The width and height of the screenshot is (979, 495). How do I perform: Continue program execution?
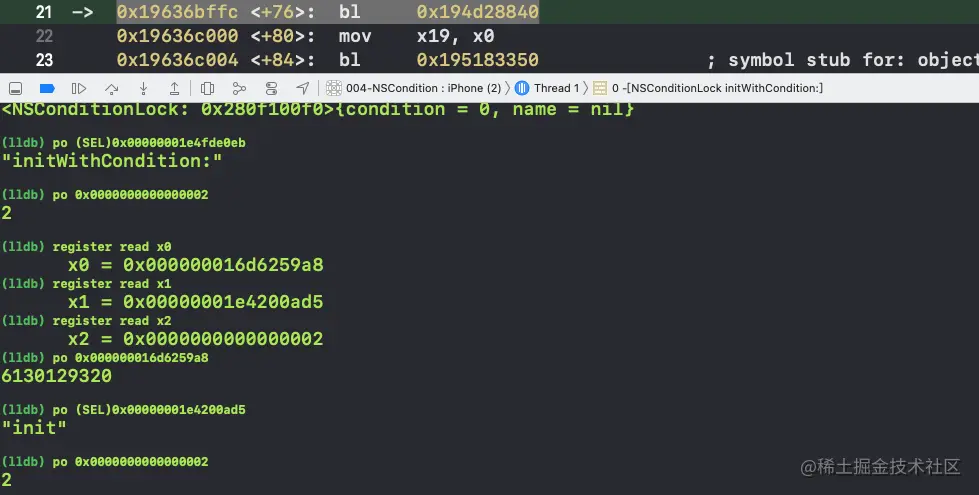point(79,89)
